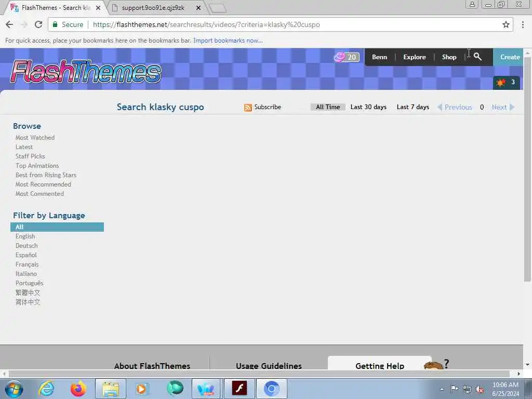Open the Chrome three-dot menu
Screen dimensions: 532x399
(x=523, y=24)
